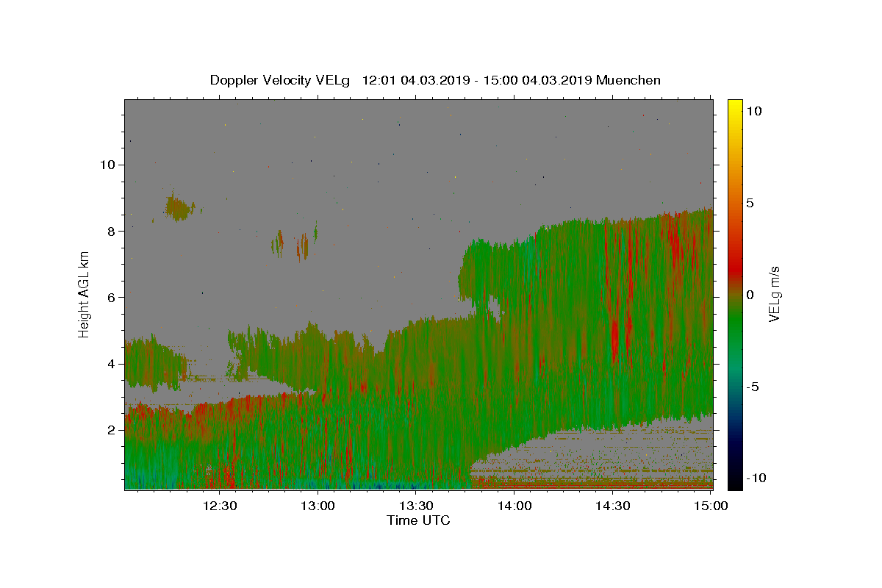
Task: Click the 13:00 time axis label
Action: tap(318, 506)
